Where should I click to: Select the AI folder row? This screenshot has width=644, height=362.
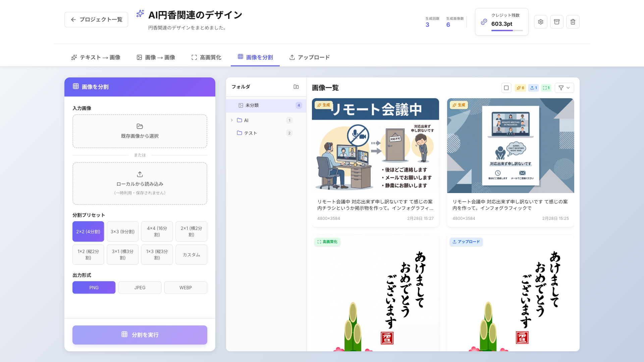(x=266, y=120)
